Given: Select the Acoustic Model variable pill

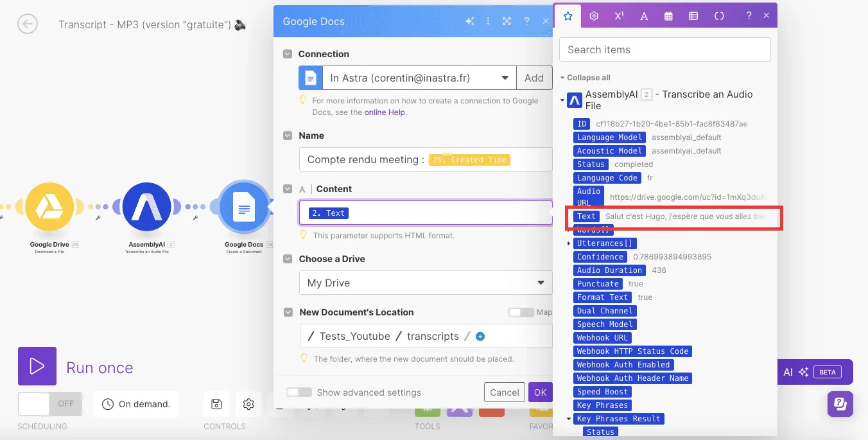Looking at the screenshot, I should pyautogui.click(x=609, y=151).
